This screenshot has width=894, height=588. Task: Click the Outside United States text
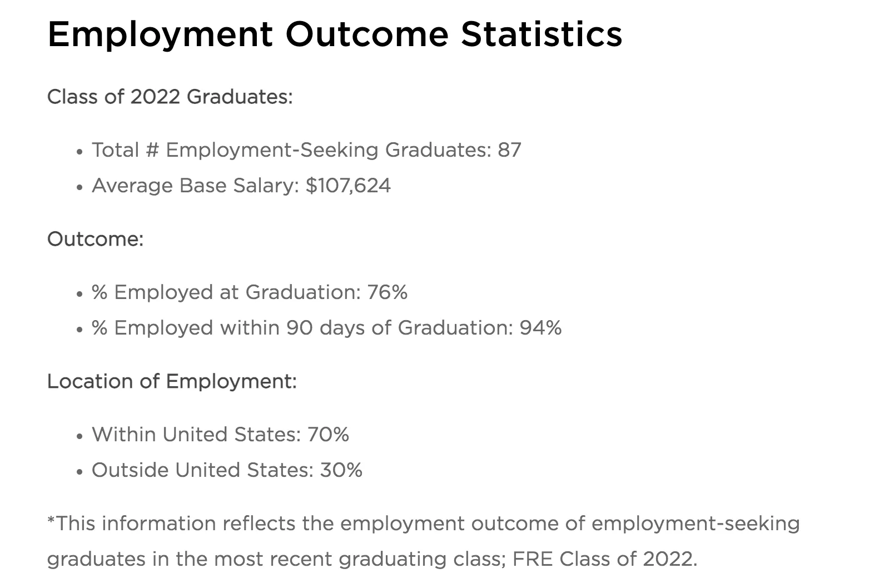pyautogui.click(x=202, y=470)
